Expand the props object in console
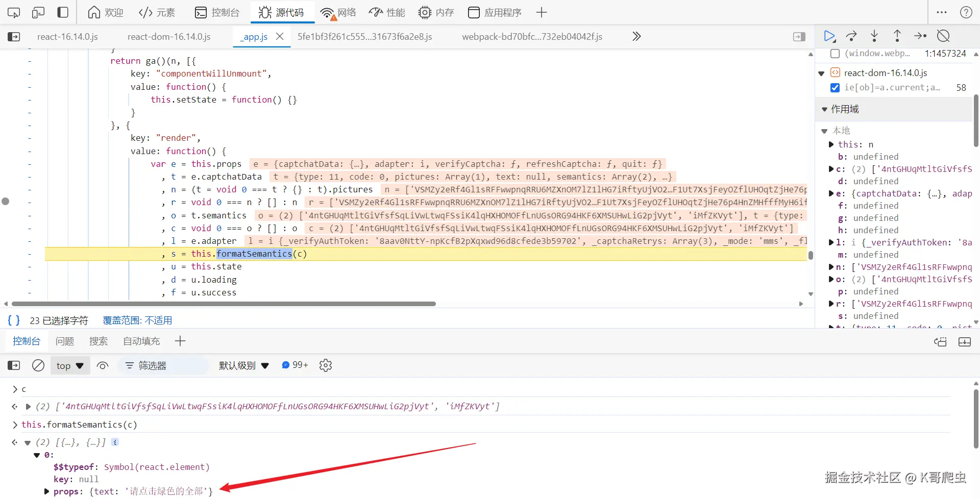Image resolution: width=980 pixels, height=498 pixels. click(47, 491)
